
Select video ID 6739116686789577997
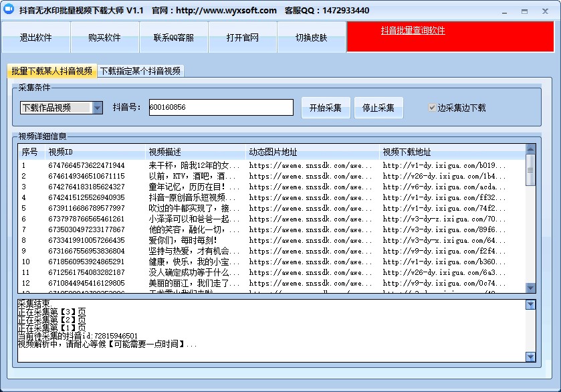tap(86, 208)
